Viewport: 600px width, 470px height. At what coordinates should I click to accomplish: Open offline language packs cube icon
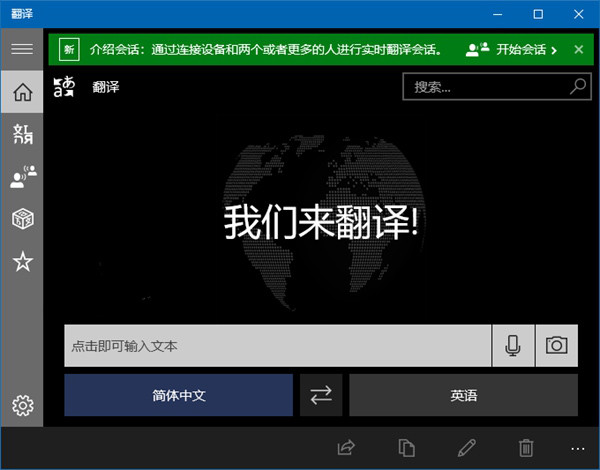coord(23,219)
